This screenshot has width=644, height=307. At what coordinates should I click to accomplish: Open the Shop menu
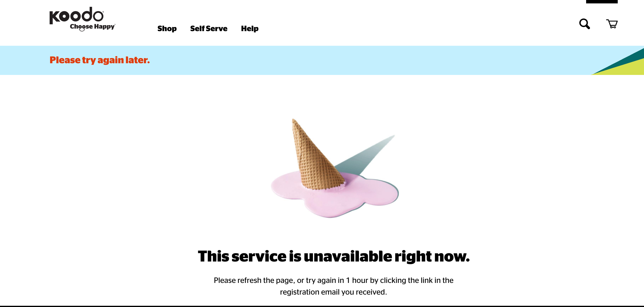click(x=167, y=28)
